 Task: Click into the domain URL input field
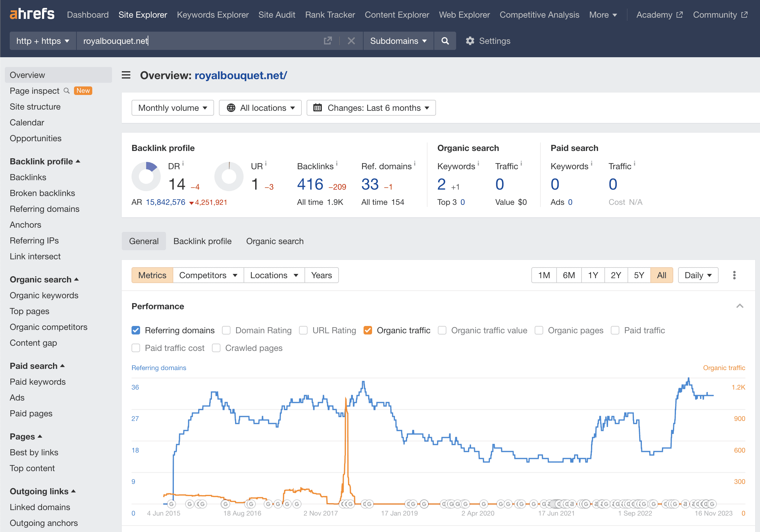coord(199,41)
